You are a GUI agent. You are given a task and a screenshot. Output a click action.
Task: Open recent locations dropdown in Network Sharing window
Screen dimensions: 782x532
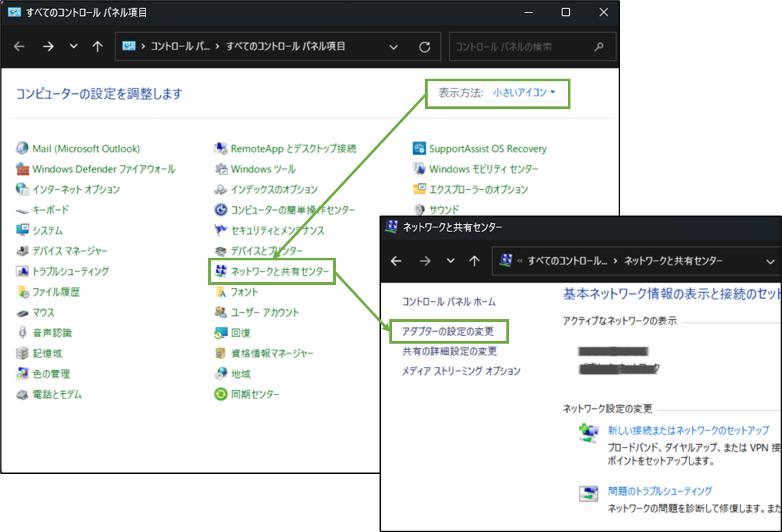click(450, 260)
